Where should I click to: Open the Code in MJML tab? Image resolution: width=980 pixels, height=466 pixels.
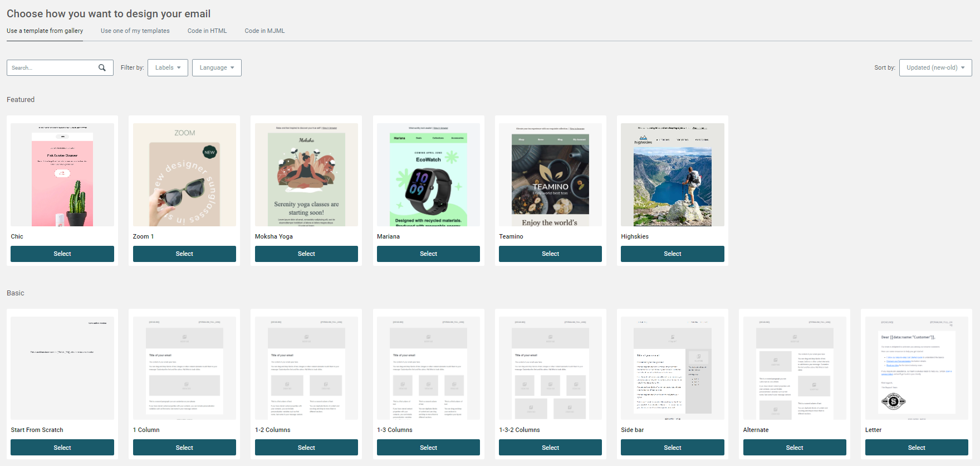[264, 31]
